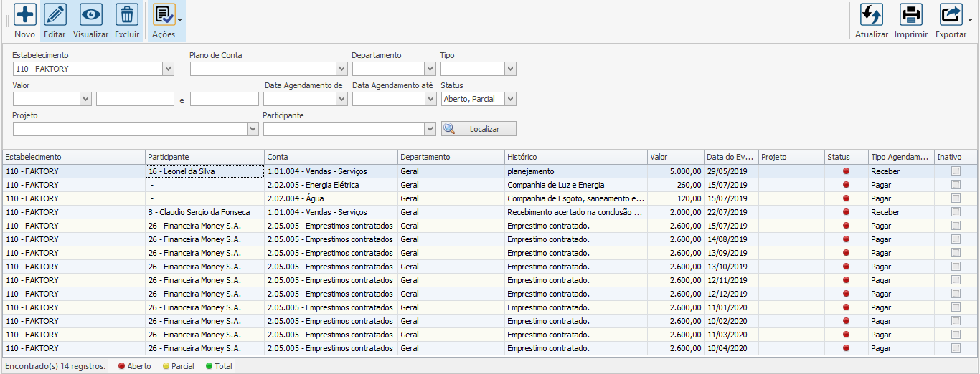
Task: Click the Exportar share icon
Action: point(951,15)
